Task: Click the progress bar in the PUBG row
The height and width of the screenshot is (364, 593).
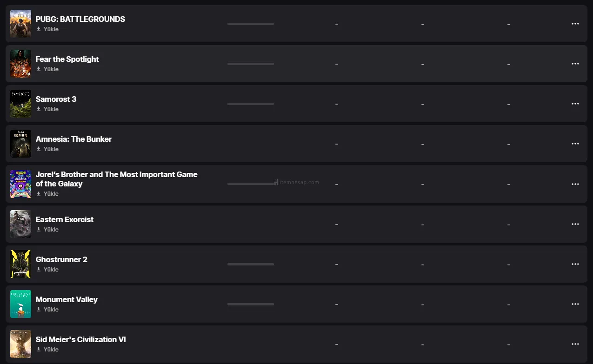Action: point(251,24)
